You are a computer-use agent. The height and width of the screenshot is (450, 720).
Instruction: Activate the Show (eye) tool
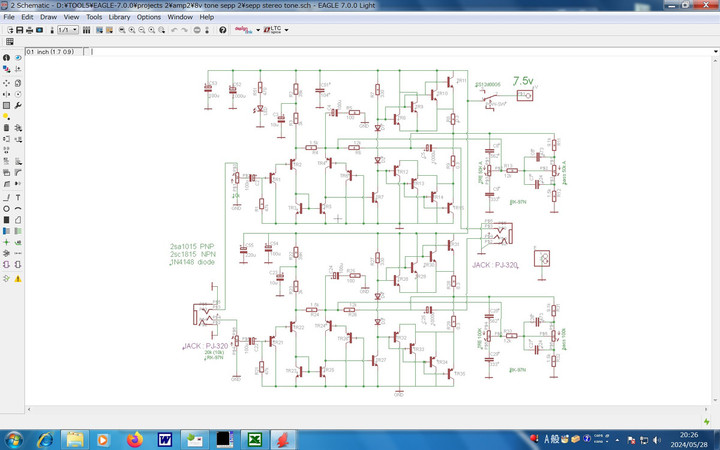coord(18,58)
